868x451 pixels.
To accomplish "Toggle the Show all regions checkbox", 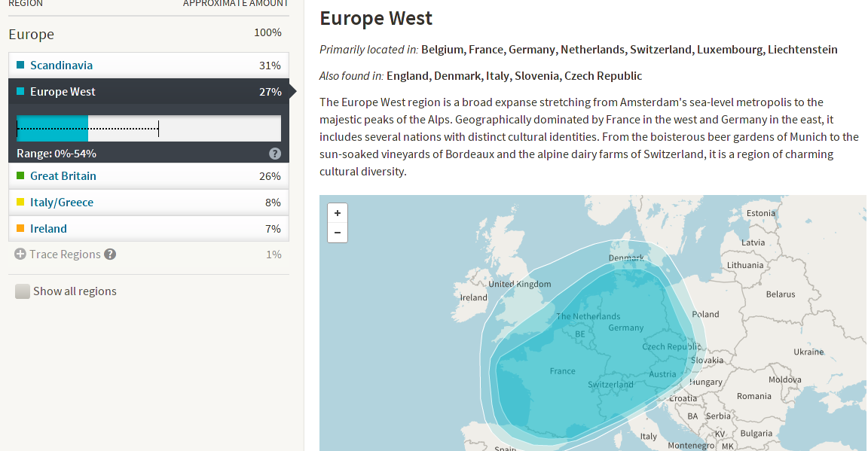I will [x=23, y=291].
